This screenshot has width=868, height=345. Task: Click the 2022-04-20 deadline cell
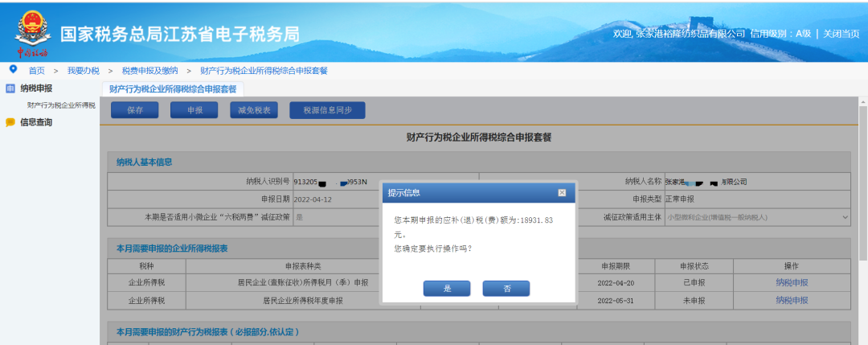616,283
